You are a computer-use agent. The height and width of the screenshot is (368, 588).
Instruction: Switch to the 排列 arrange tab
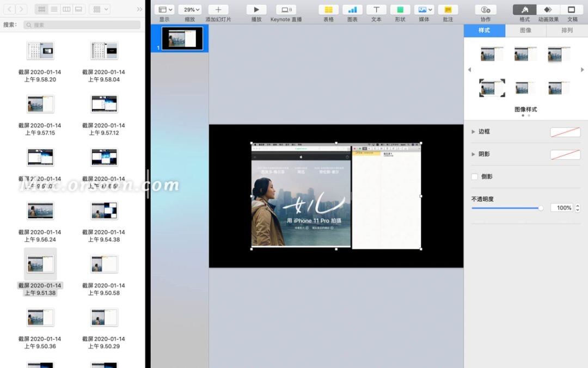click(567, 30)
